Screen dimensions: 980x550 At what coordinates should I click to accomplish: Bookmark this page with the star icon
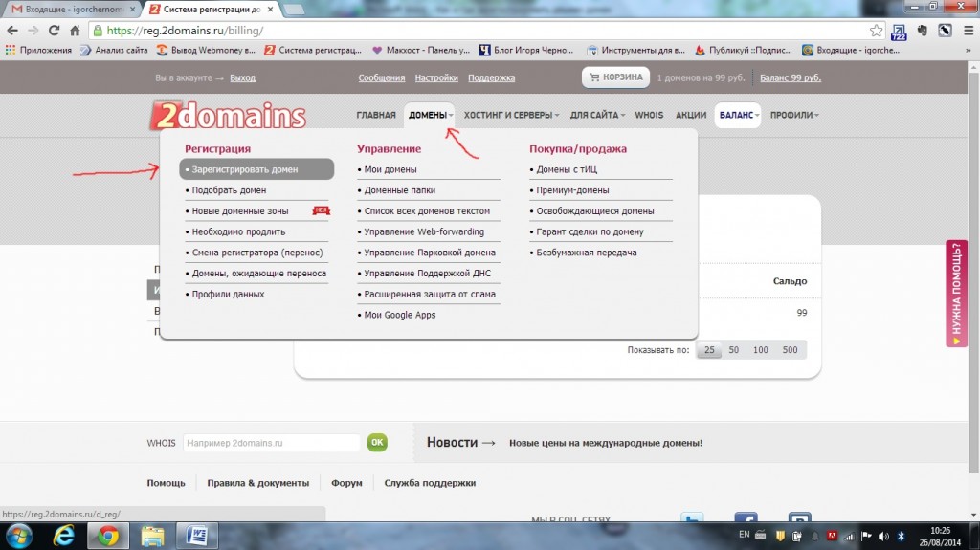(877, 30)
